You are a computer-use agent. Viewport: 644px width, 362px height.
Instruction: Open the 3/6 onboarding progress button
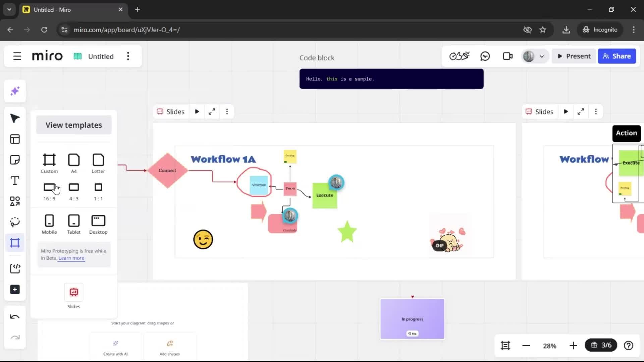coord(601,345)
